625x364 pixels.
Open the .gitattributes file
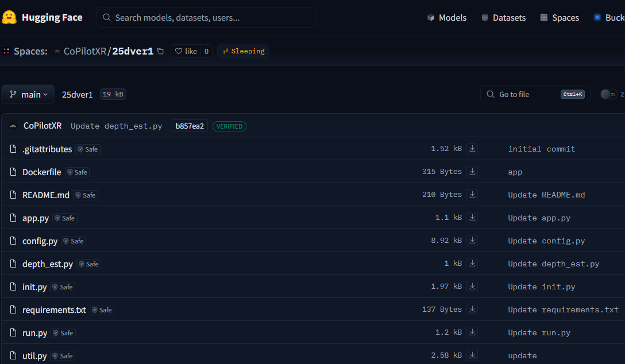click(x=47, y=149)
